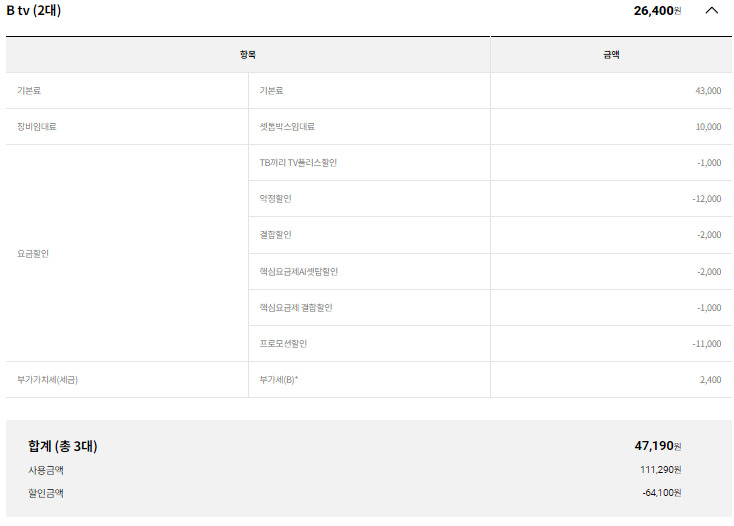The height and width of the screenshot is (526, 734).
Task: Click the 프로모션할인 discount item
Action: [x=283, y=344]
